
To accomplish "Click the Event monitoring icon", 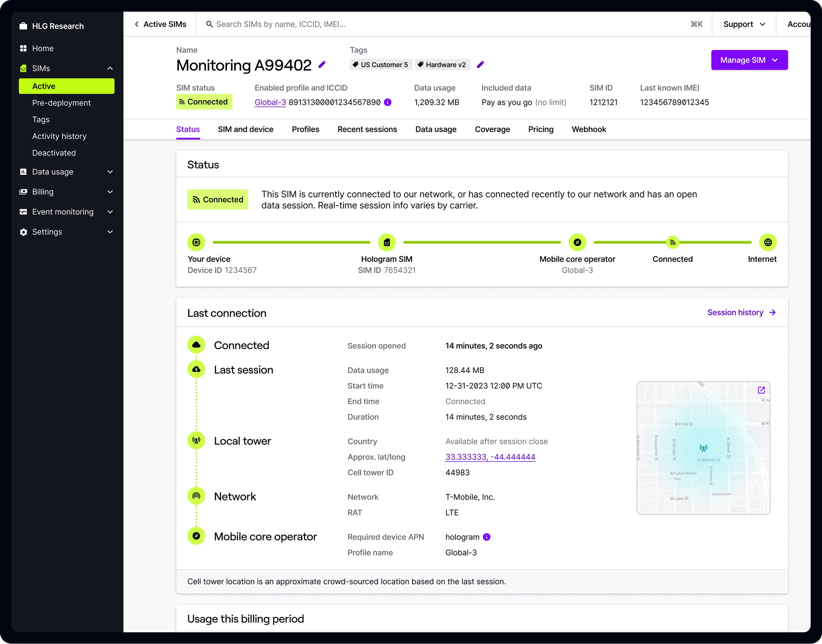I will tap(23, 212).
